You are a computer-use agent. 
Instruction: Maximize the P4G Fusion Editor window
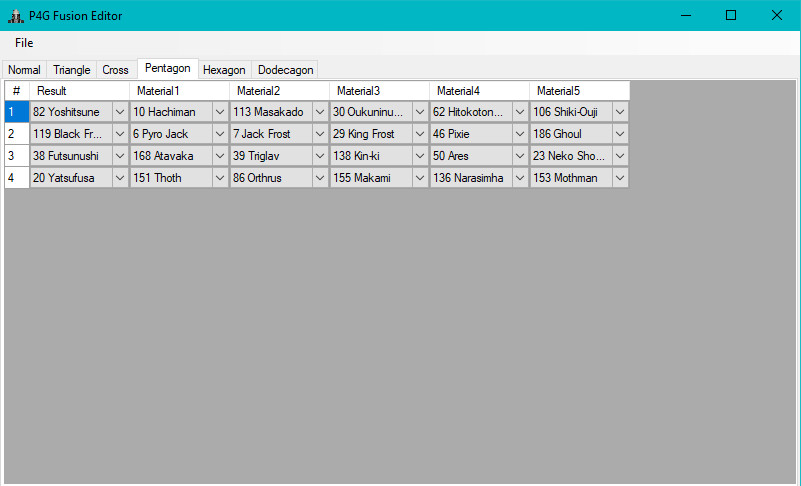coord(731,15)
